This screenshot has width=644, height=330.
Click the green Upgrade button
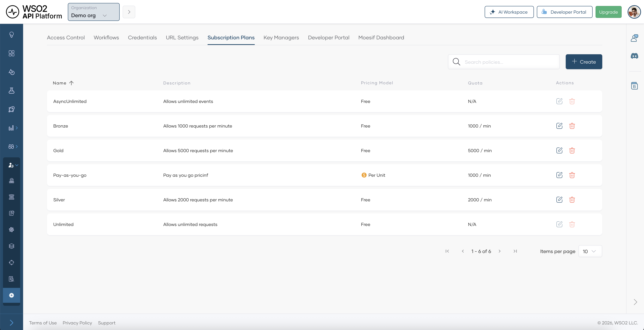tap(608, 12)
